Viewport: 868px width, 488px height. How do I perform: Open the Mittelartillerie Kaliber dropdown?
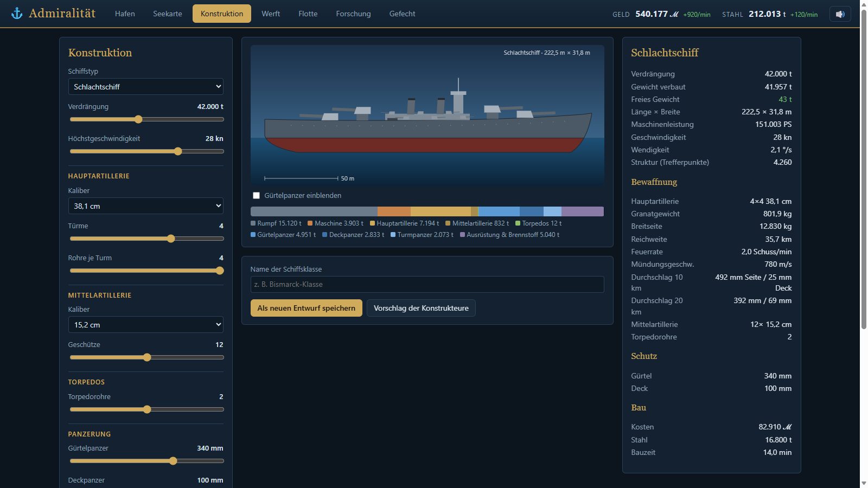tap(145, 325)
